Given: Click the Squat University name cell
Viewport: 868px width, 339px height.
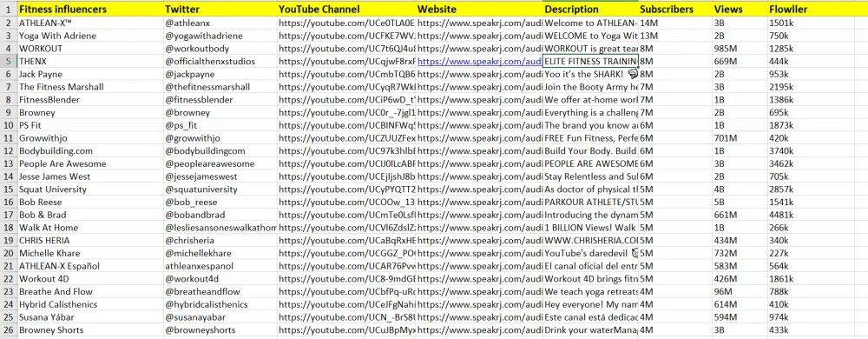Looking at the screenshot, I should point(91,189).
